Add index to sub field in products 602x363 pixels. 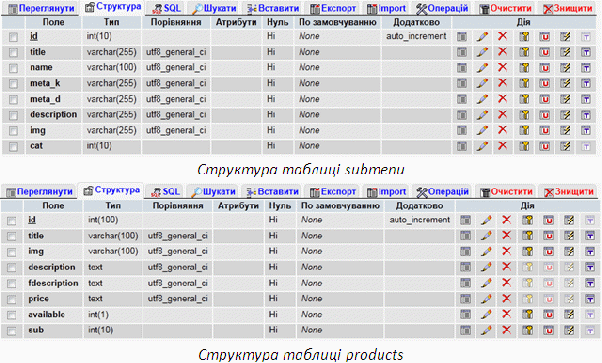click(569, 330)
